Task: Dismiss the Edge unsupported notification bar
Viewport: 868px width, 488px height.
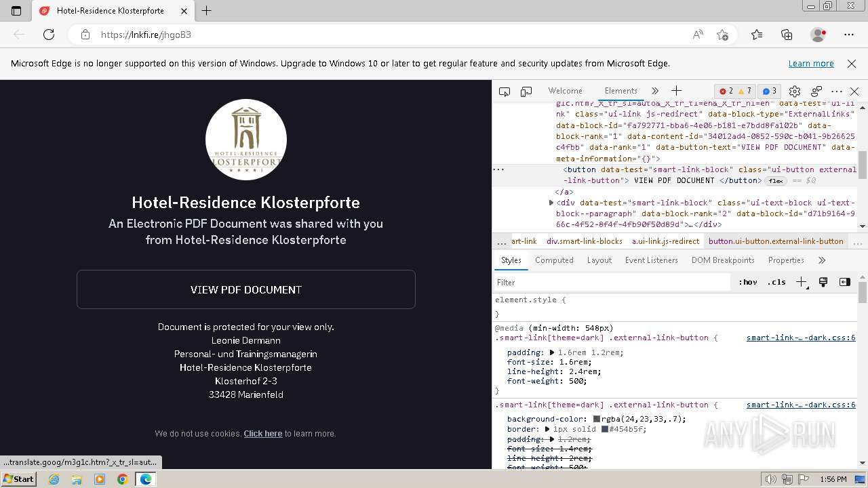Action: coord(852,64)
